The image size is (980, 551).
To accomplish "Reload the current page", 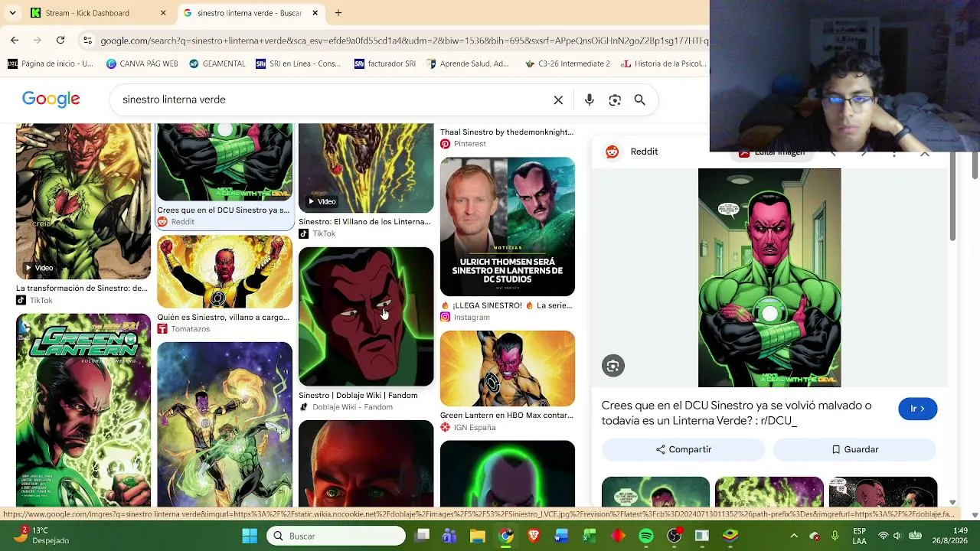I will [x=60, y=40].
